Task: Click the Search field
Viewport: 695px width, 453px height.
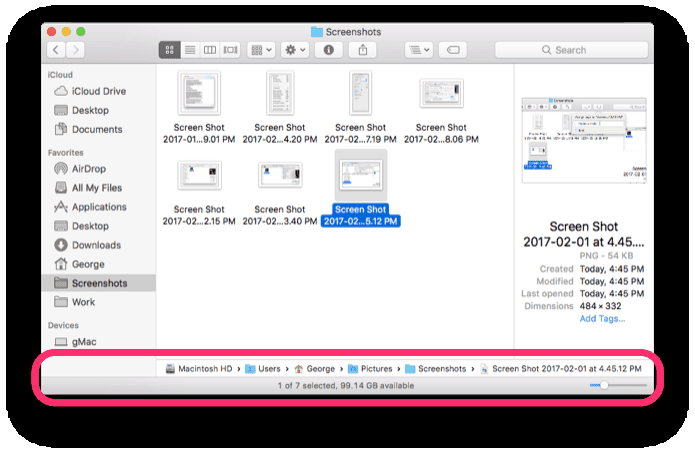Action: (x=571, y=50)
